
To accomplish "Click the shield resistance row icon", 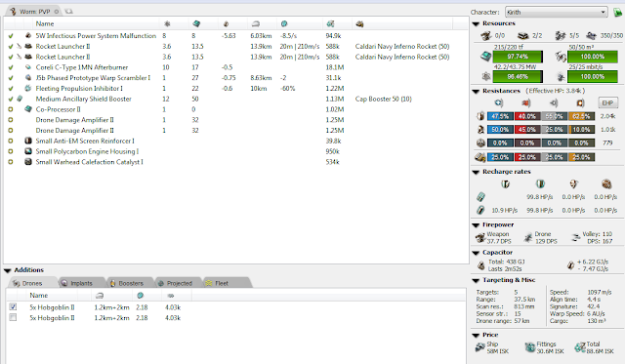I will click(x=480, y=116).
